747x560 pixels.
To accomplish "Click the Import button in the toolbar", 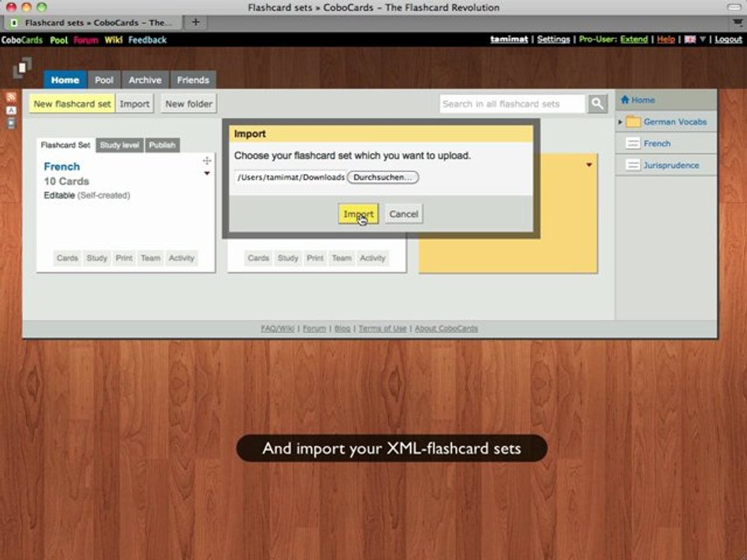I will (135, 103).
